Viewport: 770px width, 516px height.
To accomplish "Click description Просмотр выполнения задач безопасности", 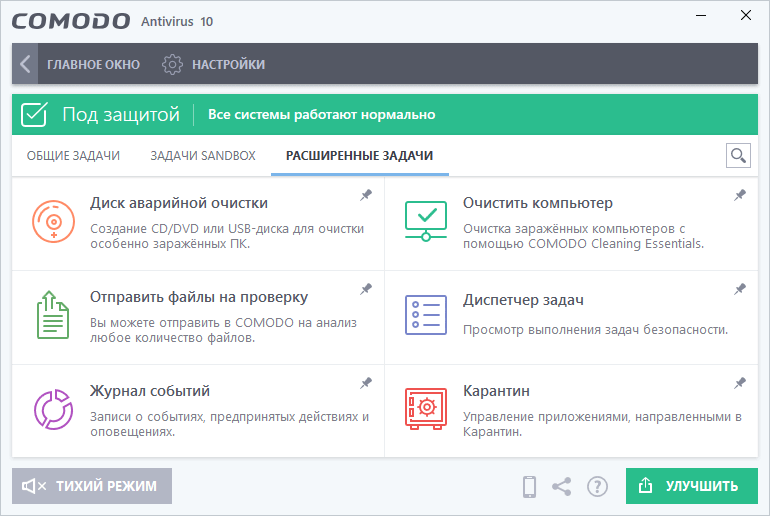I will click(x=595, y=329).
